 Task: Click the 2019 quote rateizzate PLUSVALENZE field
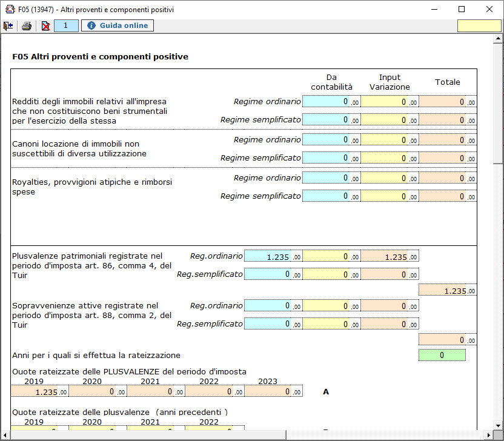pyautogui.click(x=40, y=391)
